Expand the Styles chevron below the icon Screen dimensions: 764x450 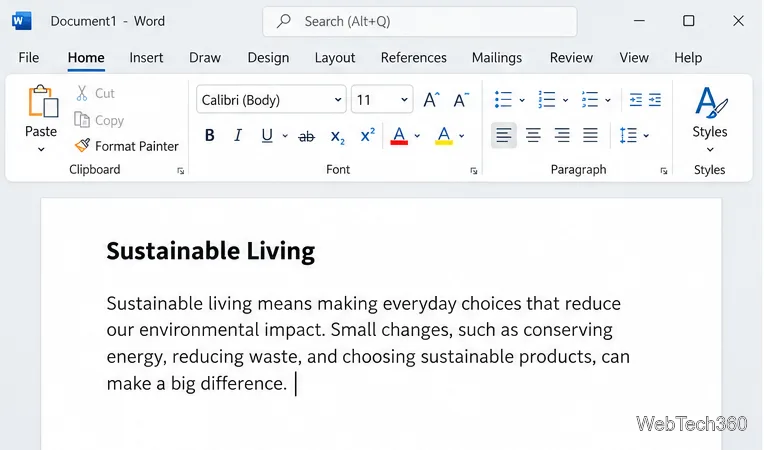(x=710, y=150)
